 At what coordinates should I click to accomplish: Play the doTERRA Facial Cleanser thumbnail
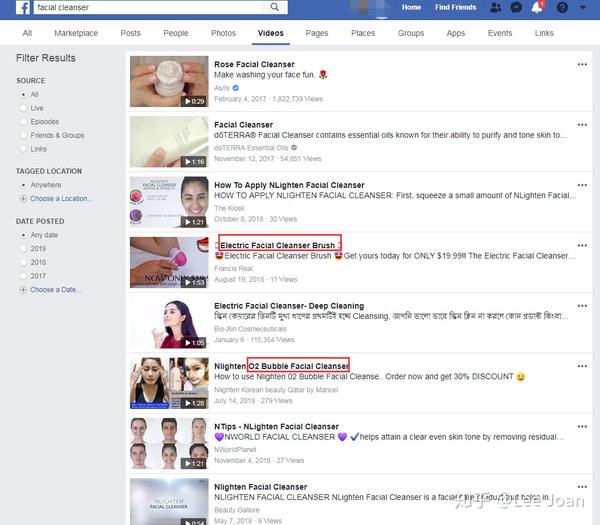click(x=169, y=142)
